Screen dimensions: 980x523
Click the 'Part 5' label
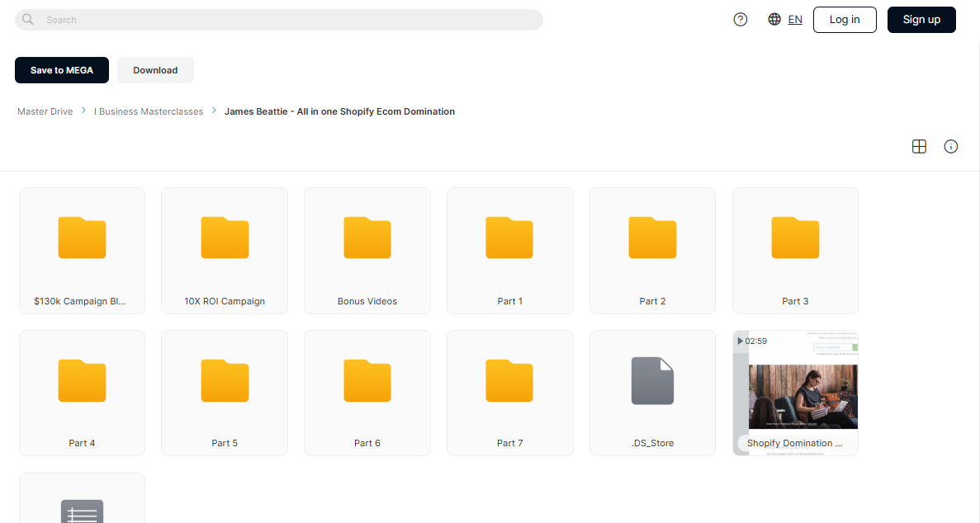coord(225,443)
